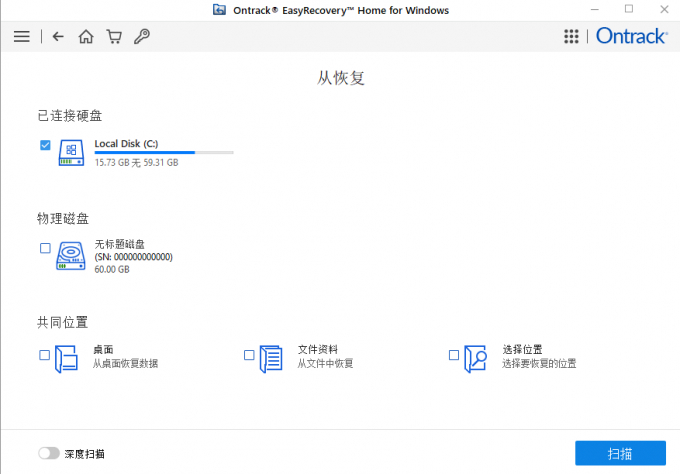The height and width of the screenshot is (474, 680).
Task: Click the 选择位置 folder search icon
Action: click(x=475, y=359)
